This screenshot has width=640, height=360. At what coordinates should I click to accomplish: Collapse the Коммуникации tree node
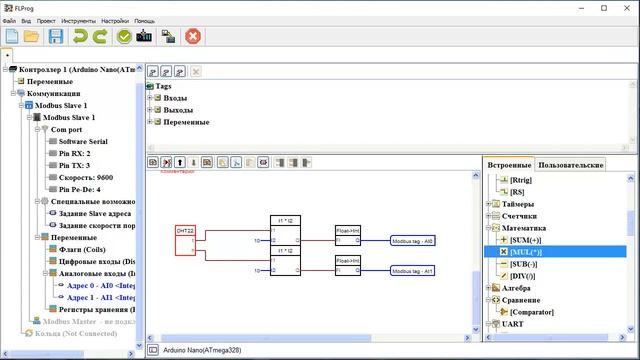(13, 93)
